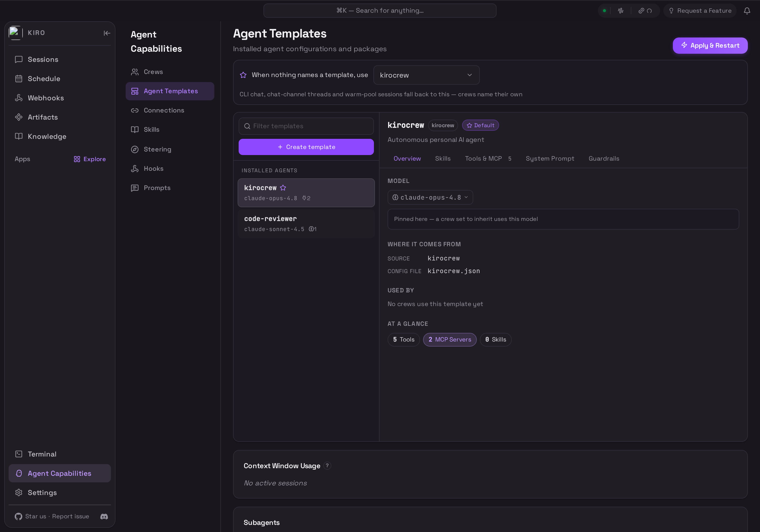The image size is (760, 532).
Task: Collapse the left sidebar with the arrow icon
Action: coord(107,33)
